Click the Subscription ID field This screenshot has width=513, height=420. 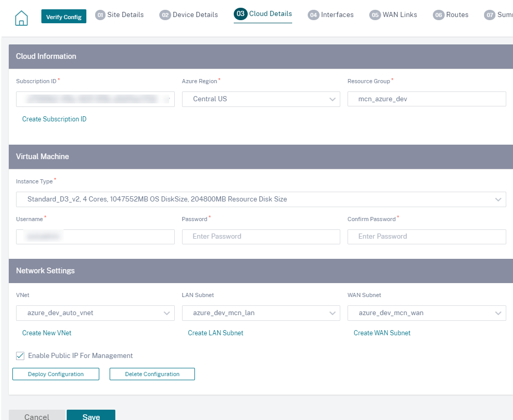(x=95, y=99)
